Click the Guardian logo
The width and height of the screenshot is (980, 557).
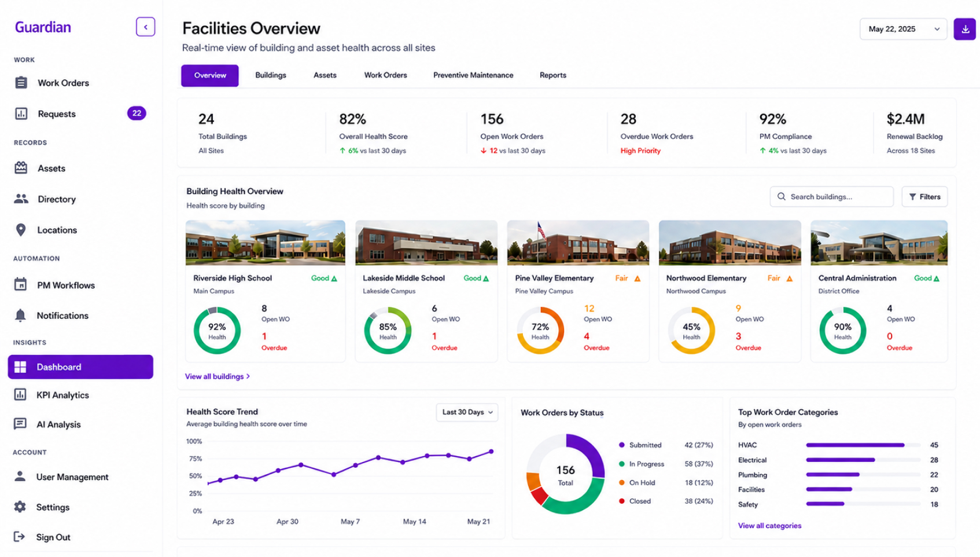pyautogui.click(x=43, y=27)
